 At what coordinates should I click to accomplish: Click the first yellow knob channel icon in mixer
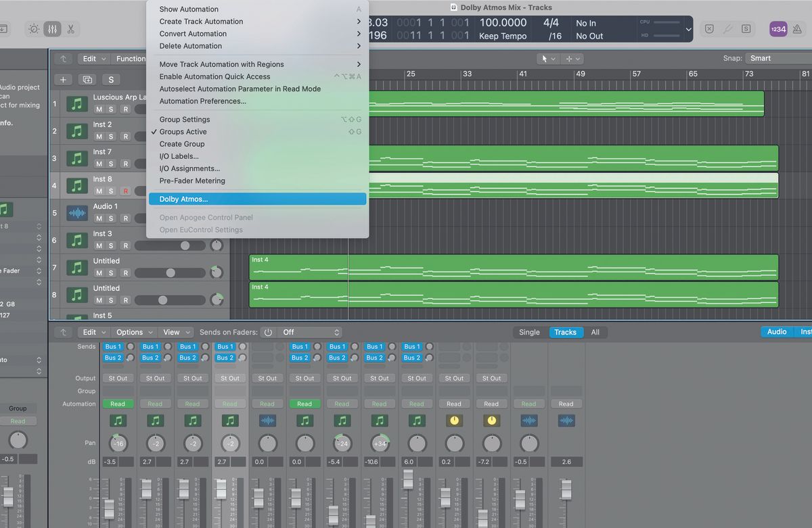click(x=454, y=421)
